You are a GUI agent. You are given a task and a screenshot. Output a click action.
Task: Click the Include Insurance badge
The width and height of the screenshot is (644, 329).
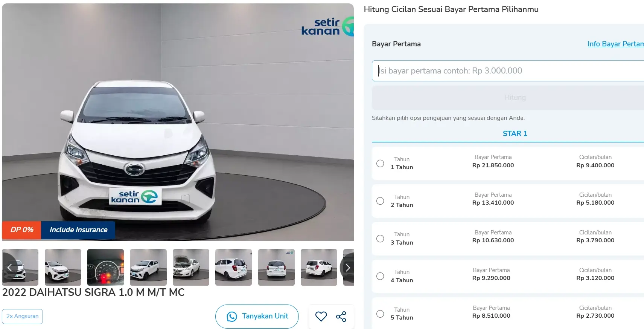click(x=78, y=230)
